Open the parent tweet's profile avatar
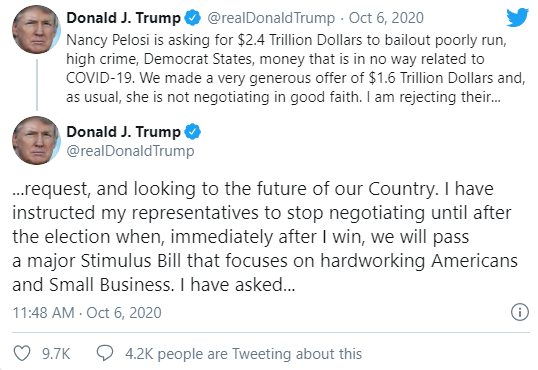This screenshot has height=370, width=538. point(36,30)
